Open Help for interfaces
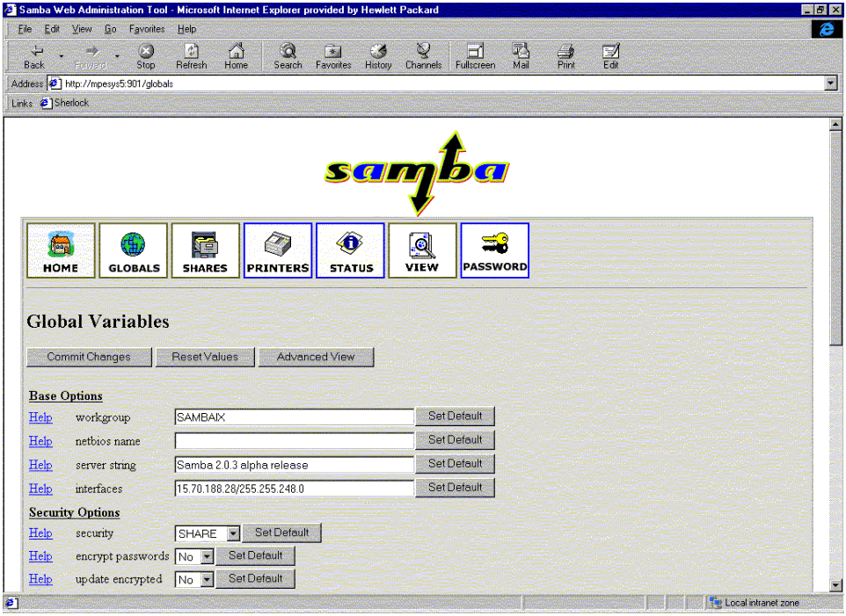Image resolution: width=846 pixels, height=616 pixels. pos(40,489)
